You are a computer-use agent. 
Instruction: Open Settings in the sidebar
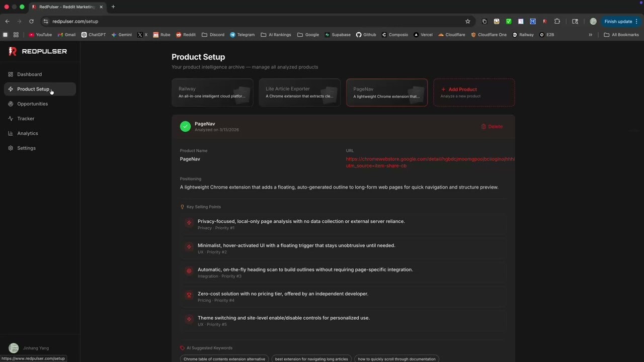40,148
